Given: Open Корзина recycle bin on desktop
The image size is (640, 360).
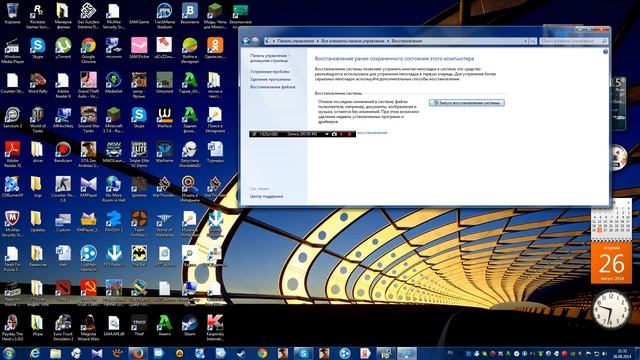Looking at the screenshot, I should pos(12,13).
